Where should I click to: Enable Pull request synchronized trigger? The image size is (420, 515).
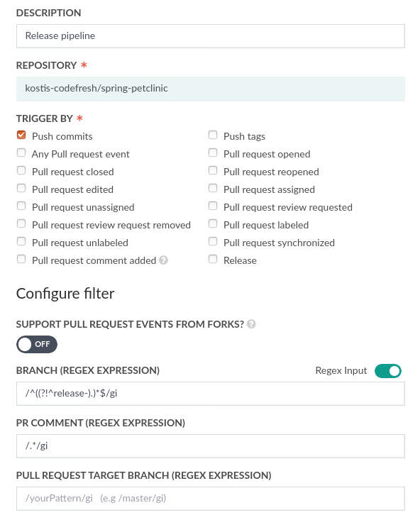pos(213,241)
